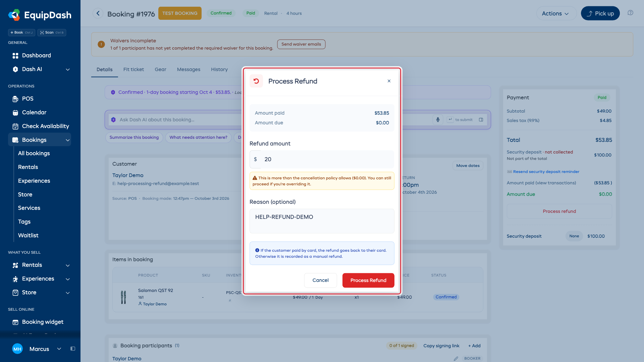Click the Move dates button

pyautogui.click(x=468, y=166)
